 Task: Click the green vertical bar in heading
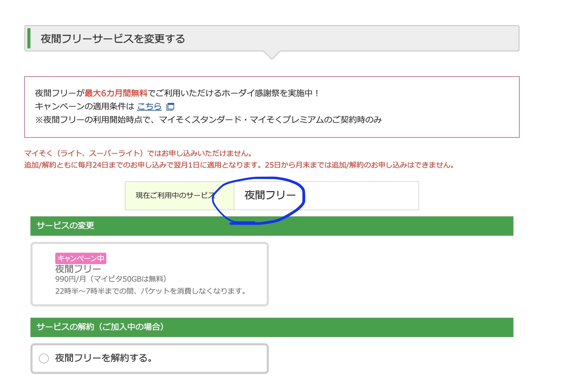(x=29, y=38)
